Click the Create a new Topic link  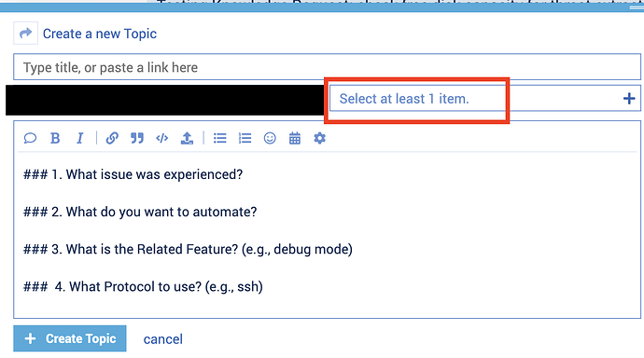tap(100, 34)
